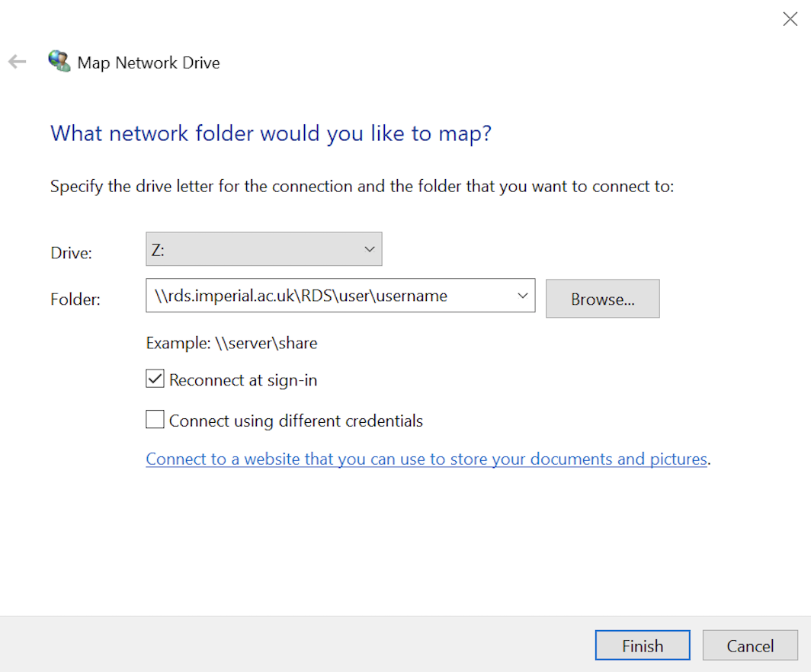Close the Map Network Drive dialog
Viewport: 811px width, 672px height.
tap(790, 20)
